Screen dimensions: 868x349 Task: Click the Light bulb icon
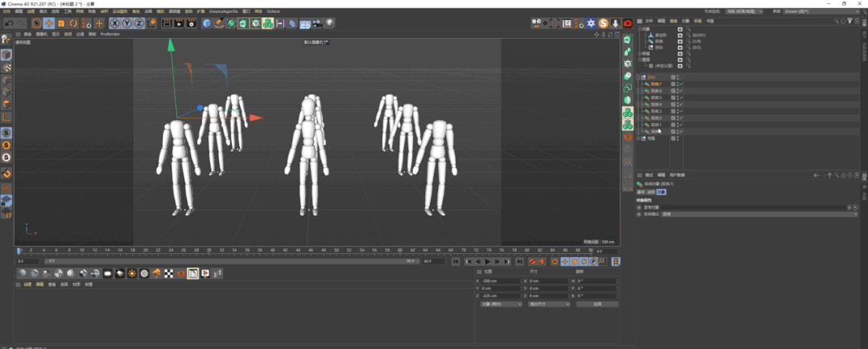(329, 23)
